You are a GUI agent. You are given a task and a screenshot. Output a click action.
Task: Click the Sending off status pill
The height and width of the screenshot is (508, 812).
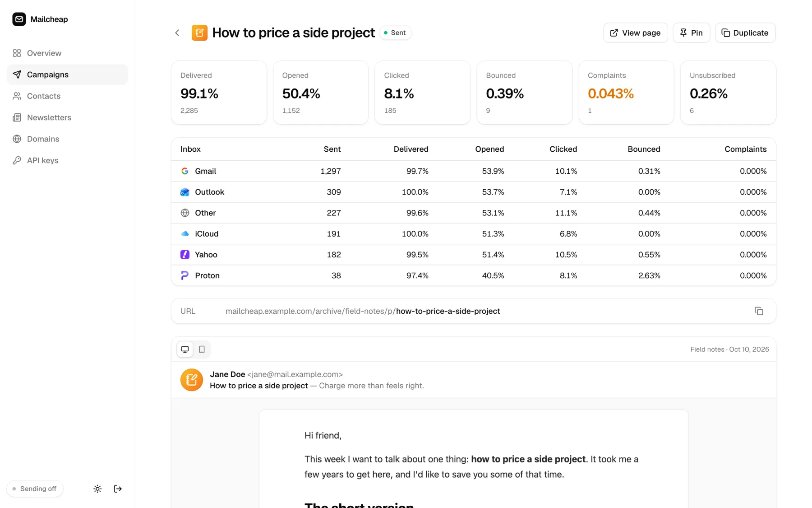(35, 489)
